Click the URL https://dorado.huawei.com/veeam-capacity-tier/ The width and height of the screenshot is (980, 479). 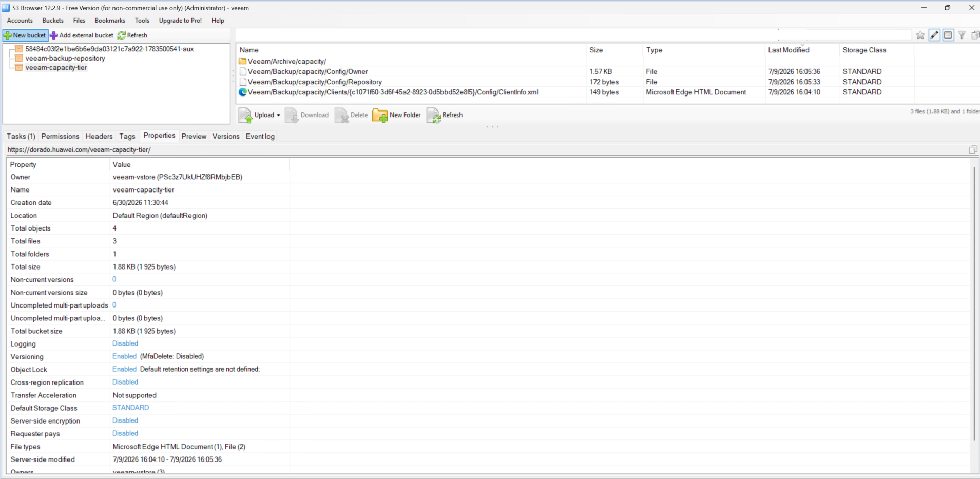[79, 150]
